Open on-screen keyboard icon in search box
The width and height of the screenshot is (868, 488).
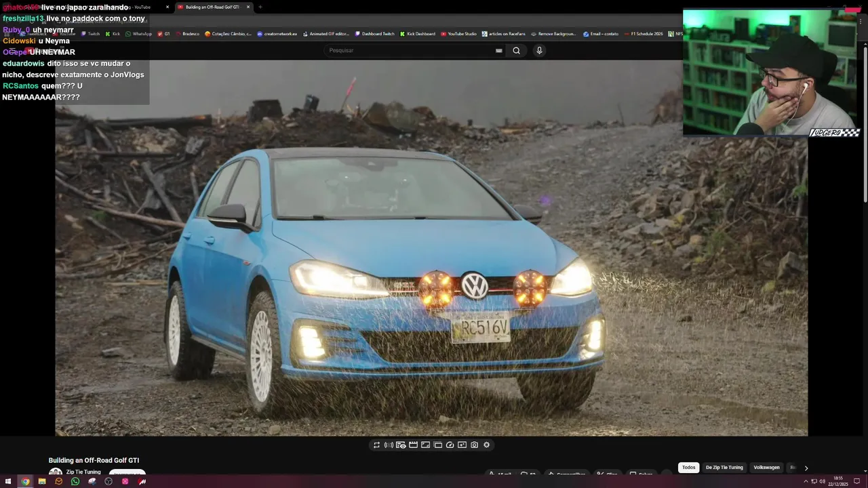point(499,50)
